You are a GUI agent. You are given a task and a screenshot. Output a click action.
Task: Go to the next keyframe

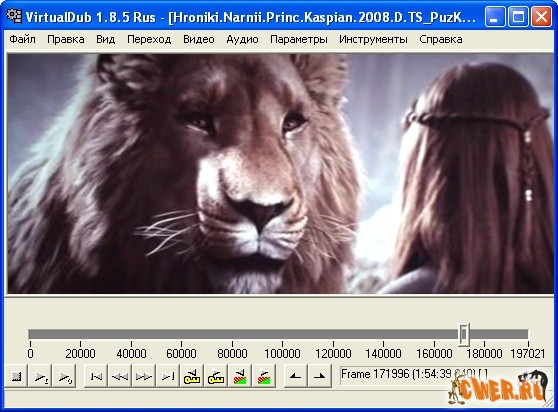(x=216, y=376)
